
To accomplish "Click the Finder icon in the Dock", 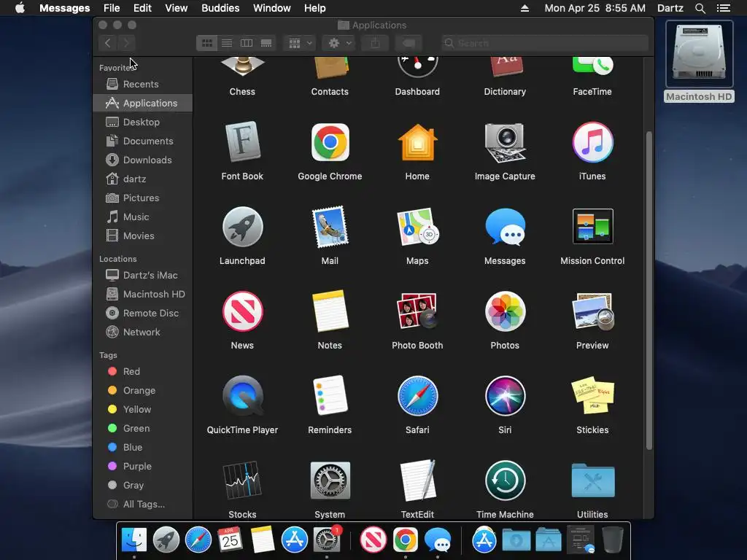I will pos(134,540).
